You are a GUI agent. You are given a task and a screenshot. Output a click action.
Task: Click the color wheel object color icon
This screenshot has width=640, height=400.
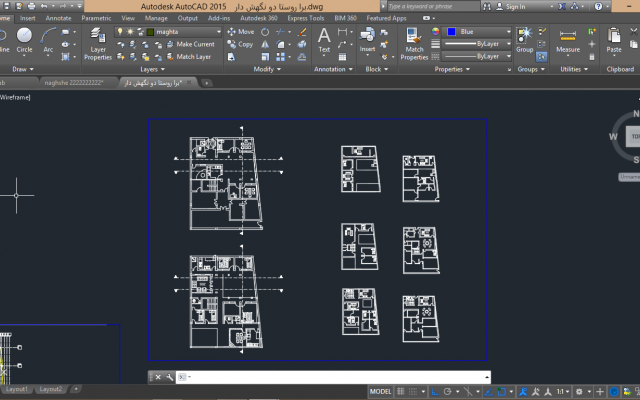[435, 31]
